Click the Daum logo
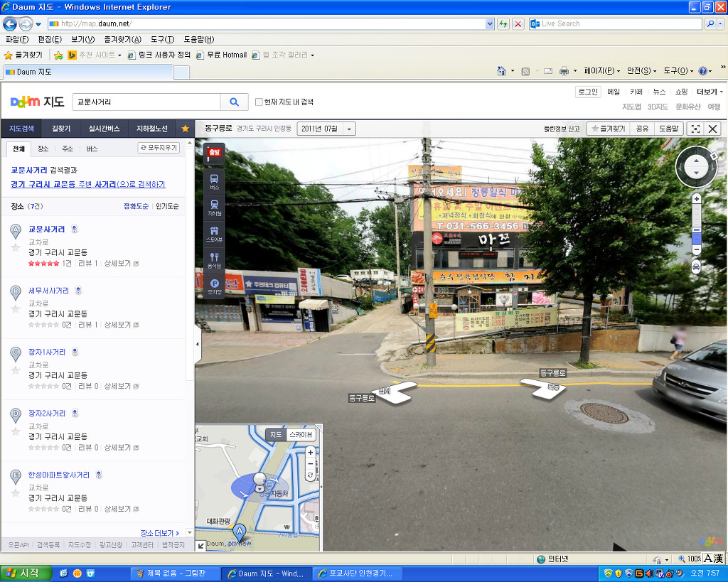The width and height of the screenshot is (728, 582). pyautogui.click(x=25, y=102)
